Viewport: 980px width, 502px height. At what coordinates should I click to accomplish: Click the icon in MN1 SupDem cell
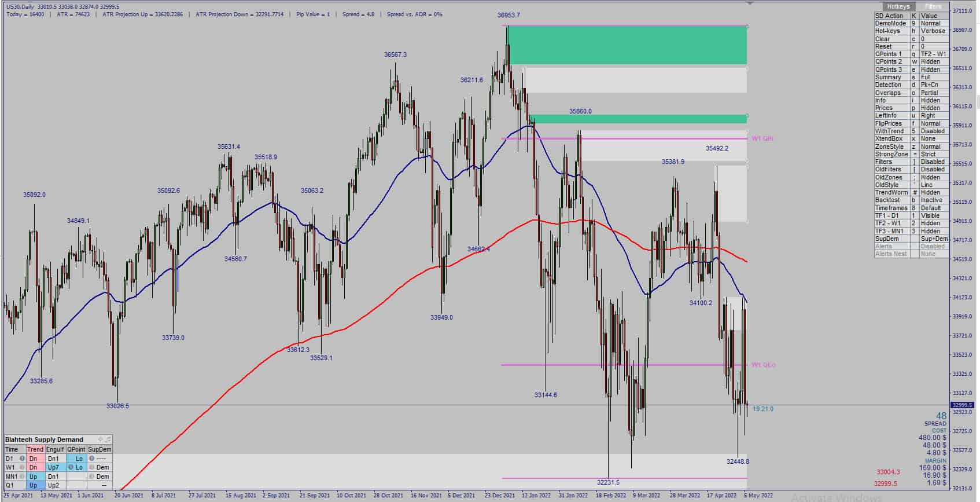(x=91, y=477)
